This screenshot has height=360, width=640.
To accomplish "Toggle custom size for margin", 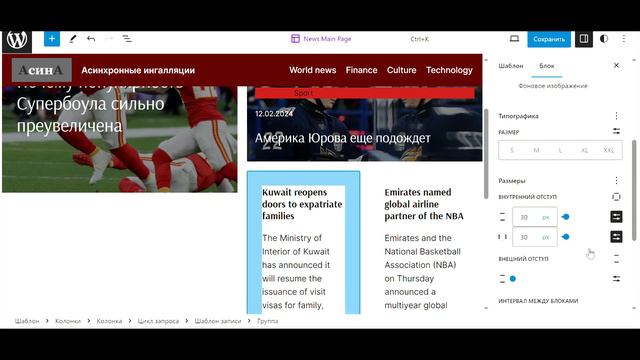I will (x=616, y=279).
